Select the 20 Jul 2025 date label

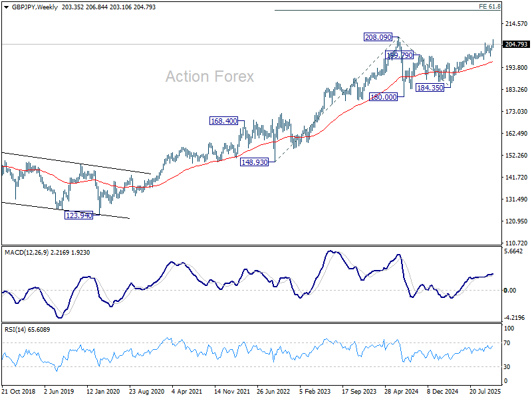[x=485, y=392]
